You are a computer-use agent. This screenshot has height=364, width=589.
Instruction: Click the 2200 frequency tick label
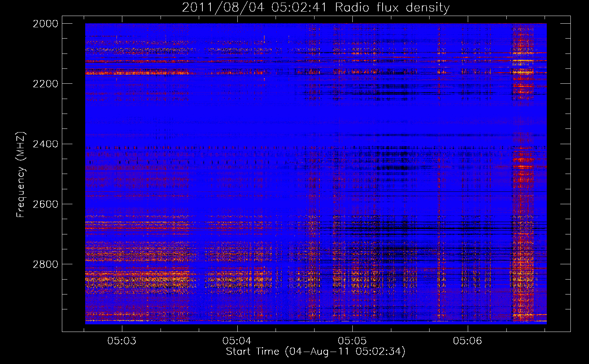(46, 84)
